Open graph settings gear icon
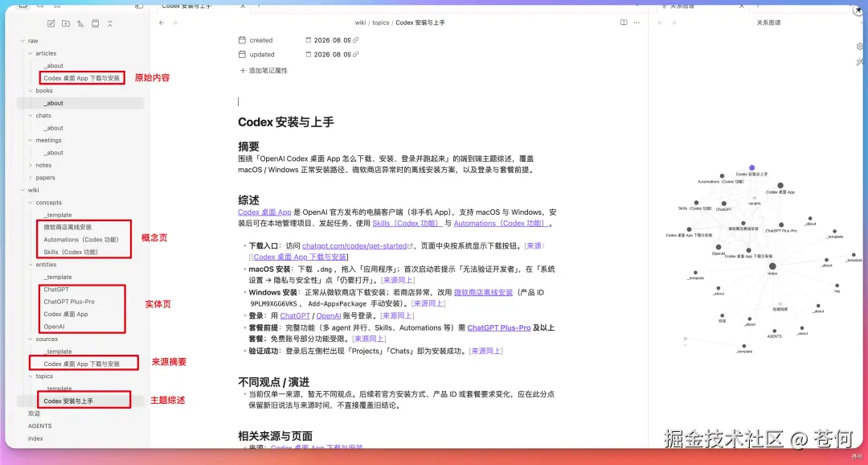 (x=860, y=47)
